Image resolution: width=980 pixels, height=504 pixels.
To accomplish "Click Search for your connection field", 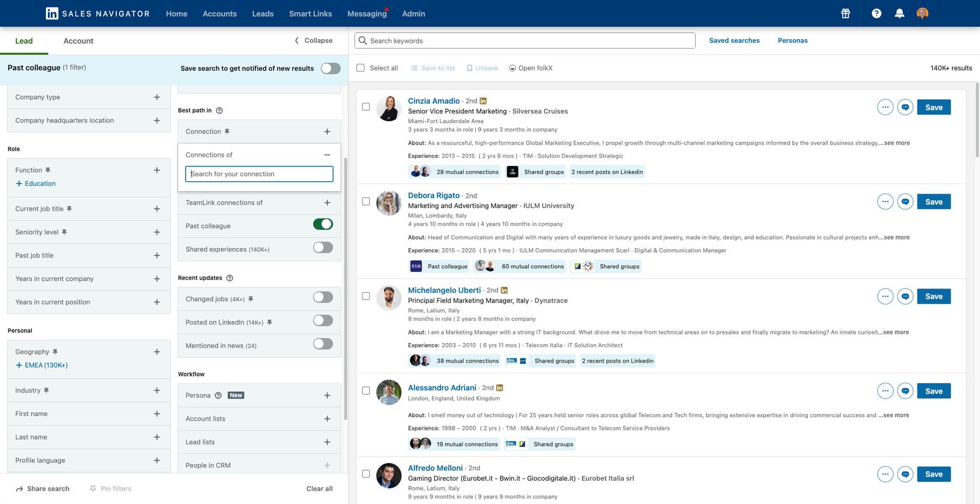I will tap(259, 174).
